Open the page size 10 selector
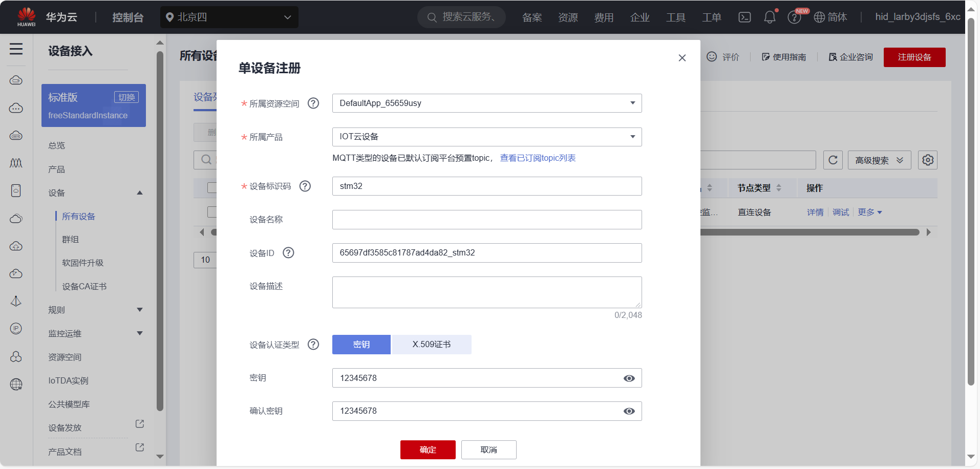Image resolution: width=980 pixels, height=469 pixels. pyautogui.click(x=205, y=260)
